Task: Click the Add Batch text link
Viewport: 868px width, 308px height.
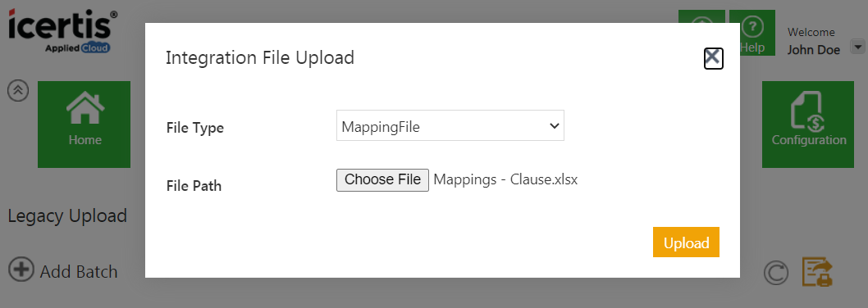Action: [x=79, y=271]
